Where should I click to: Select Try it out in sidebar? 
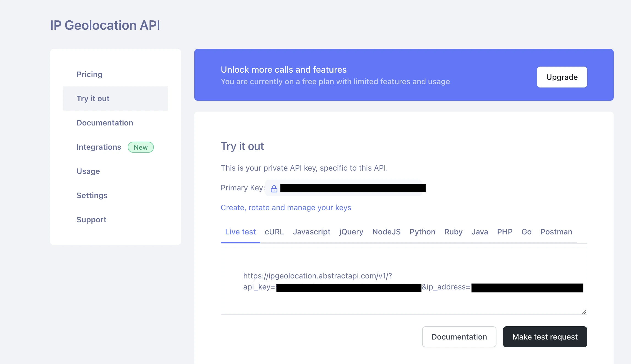tap(115, 98)
